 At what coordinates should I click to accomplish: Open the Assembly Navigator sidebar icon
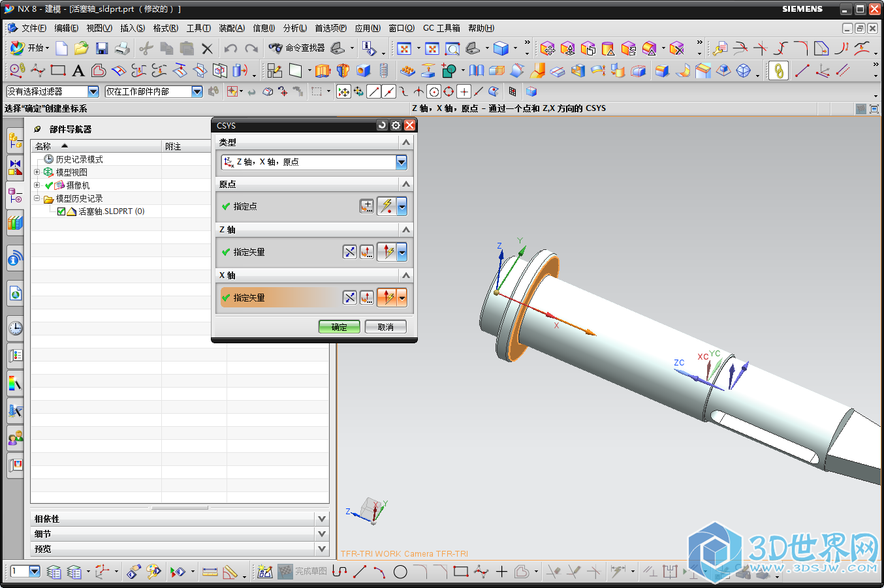tap(15, 139)
